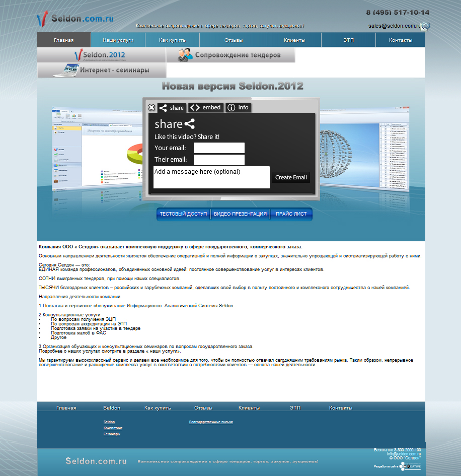This screenshot has height=476, width=461.
Task: Click footer menu item ЭТП
Action: (295, 408)
